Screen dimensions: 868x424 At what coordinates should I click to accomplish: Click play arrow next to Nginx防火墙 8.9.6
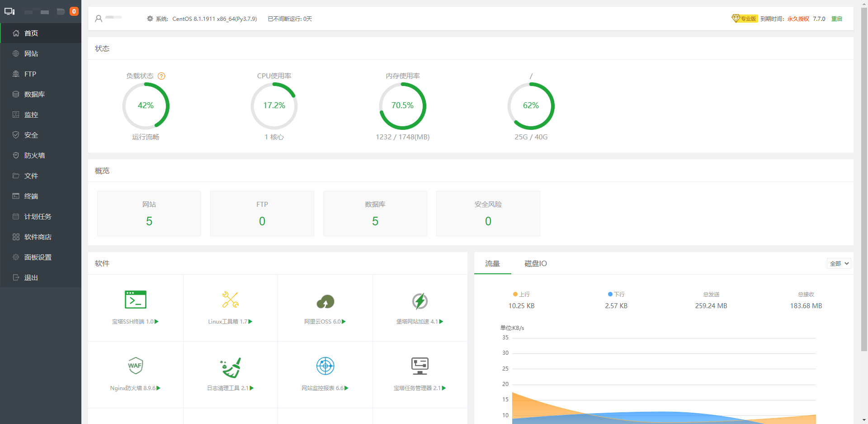click(159, 388)
